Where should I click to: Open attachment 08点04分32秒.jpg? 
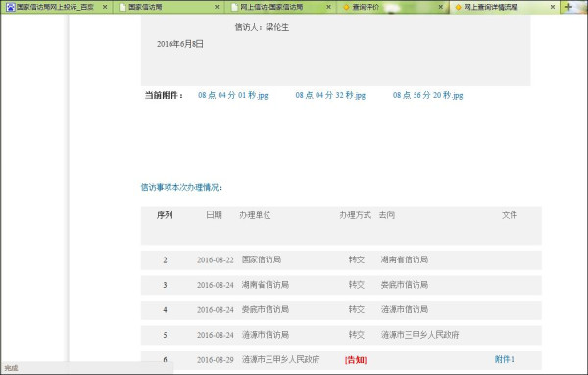pos(330,95)
